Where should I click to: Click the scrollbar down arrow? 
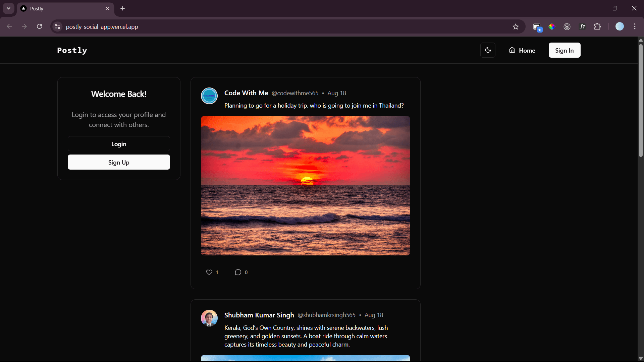(x=641, y=358)
